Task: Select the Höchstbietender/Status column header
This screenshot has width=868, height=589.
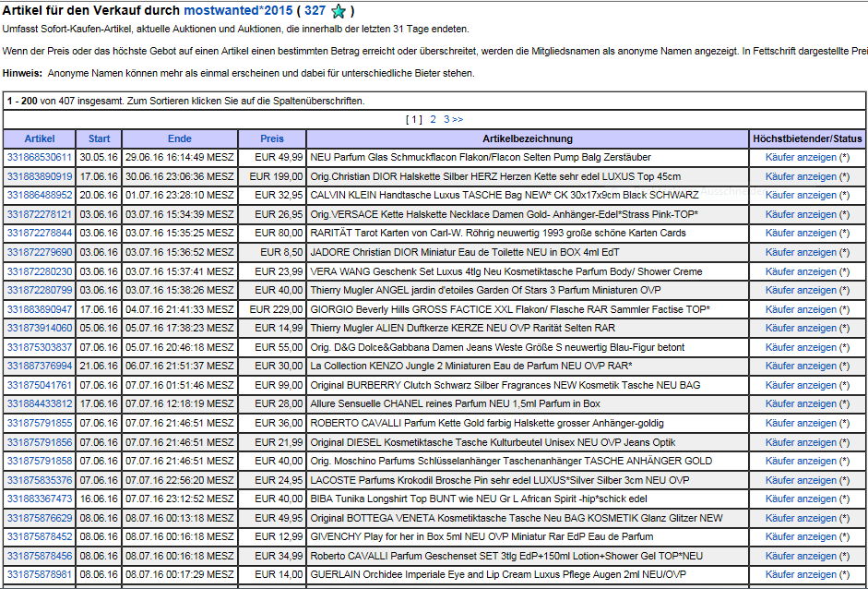Action: point(807,138)
